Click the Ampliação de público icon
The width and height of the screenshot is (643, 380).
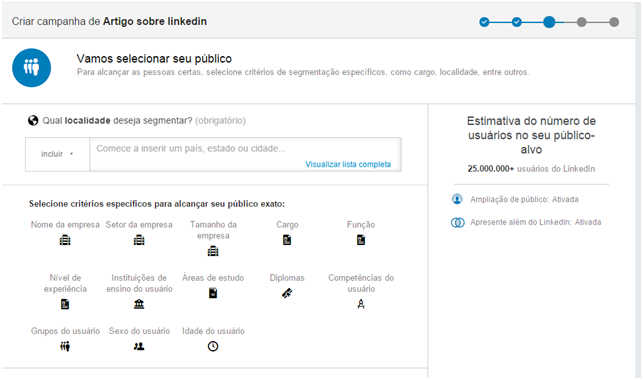click(457, 199)
